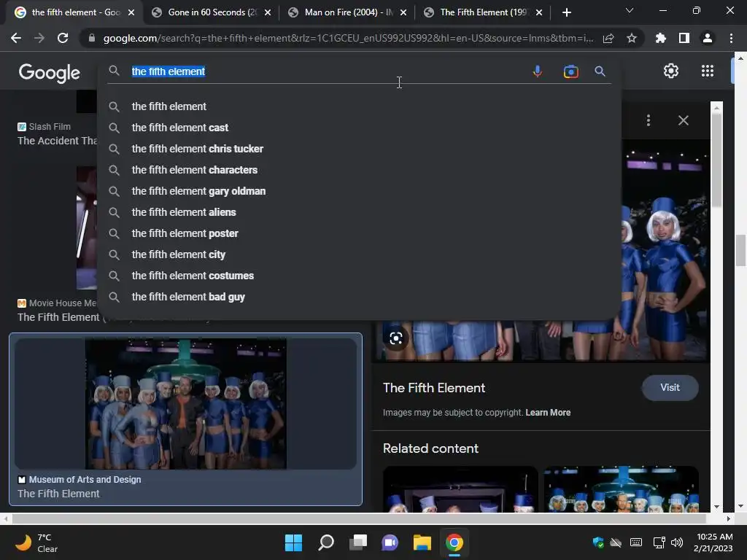Click the Visit button

(x=670, y=388)
